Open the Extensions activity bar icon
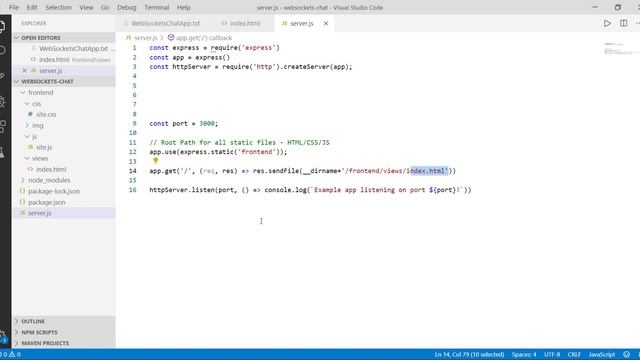640x360 pixels. 2,127
